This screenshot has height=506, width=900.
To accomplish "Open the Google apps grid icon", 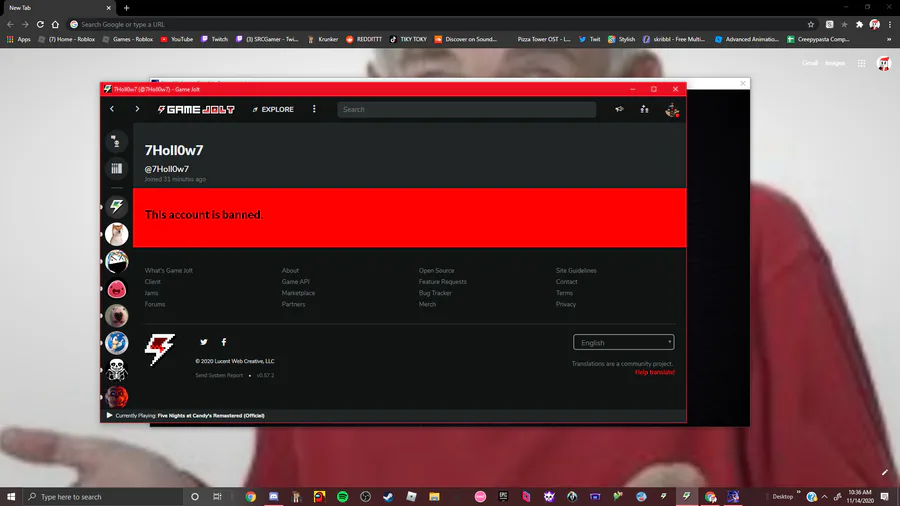I will 862,63.
